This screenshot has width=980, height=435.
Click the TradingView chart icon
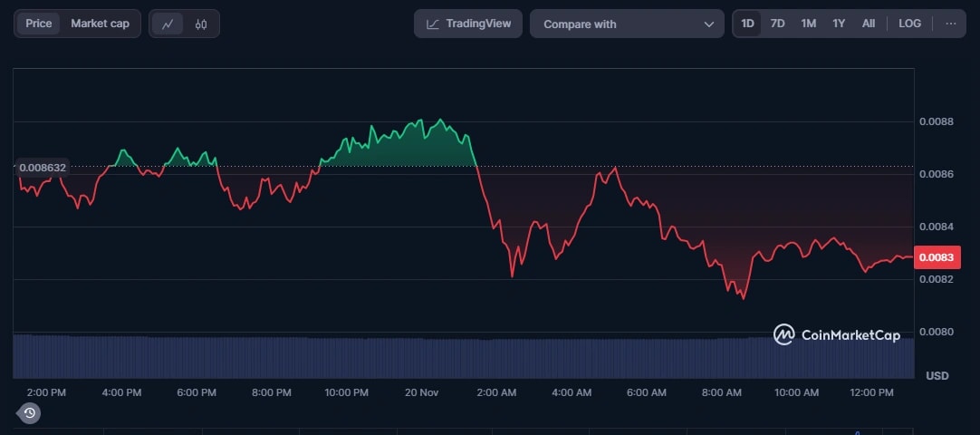[x=434, y=24]
